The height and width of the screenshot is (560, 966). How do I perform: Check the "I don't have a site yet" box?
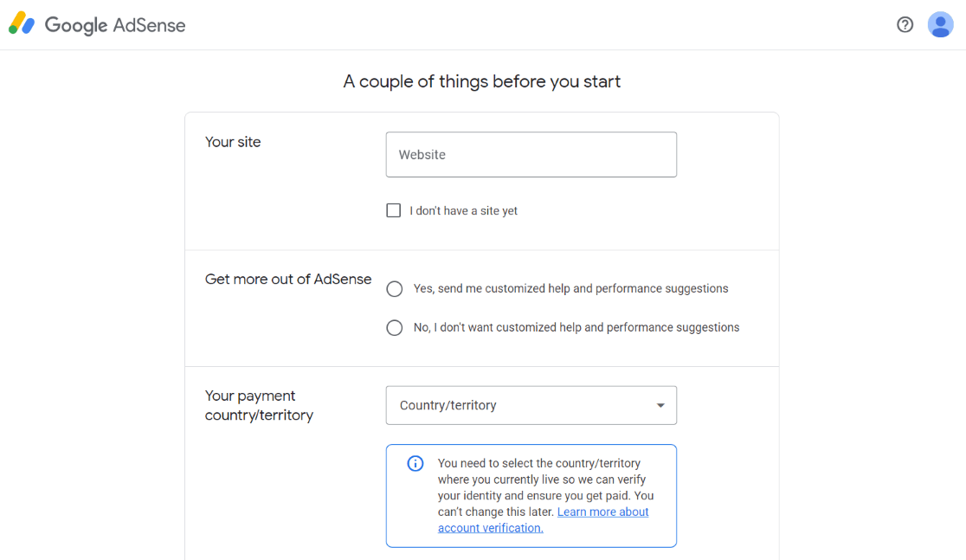393,209
